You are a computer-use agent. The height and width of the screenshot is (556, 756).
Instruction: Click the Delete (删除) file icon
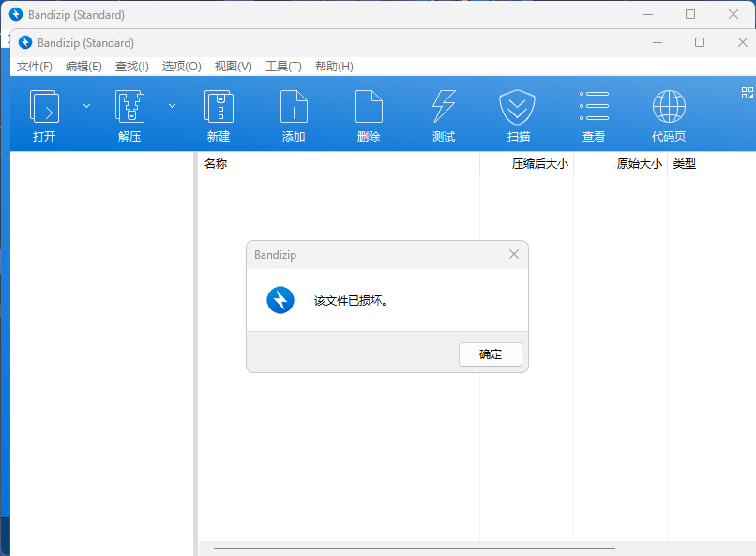[x=369, y=107]
